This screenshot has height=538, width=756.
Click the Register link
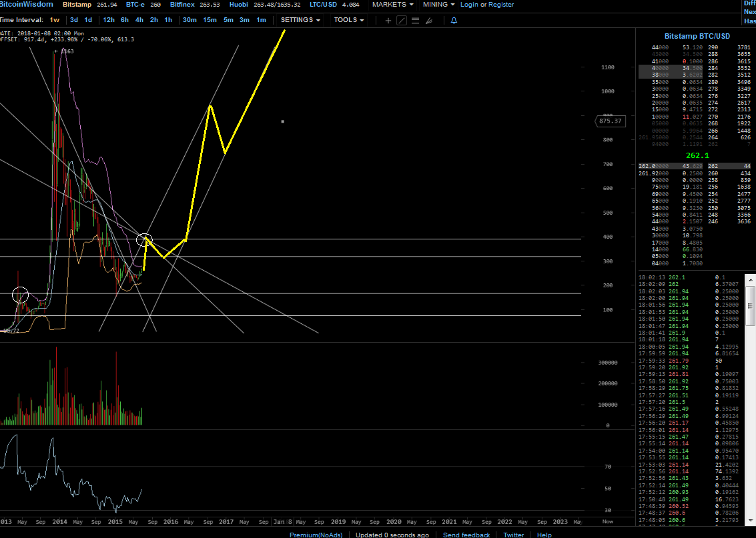click(x=501, y=5)
